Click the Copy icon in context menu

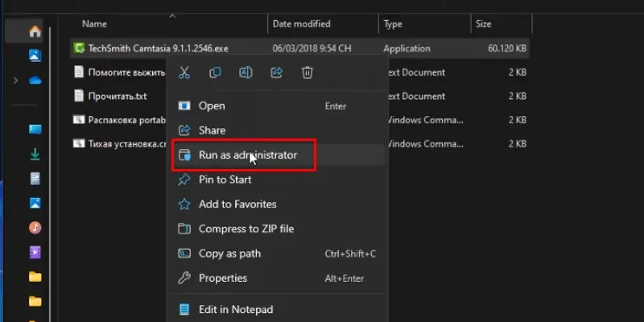(215, 73)
